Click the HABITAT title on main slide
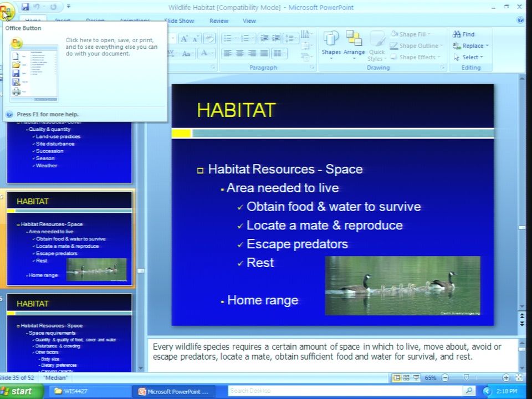Image resolution: width=532 pixels, height=399 pixels. click(236, 110)
